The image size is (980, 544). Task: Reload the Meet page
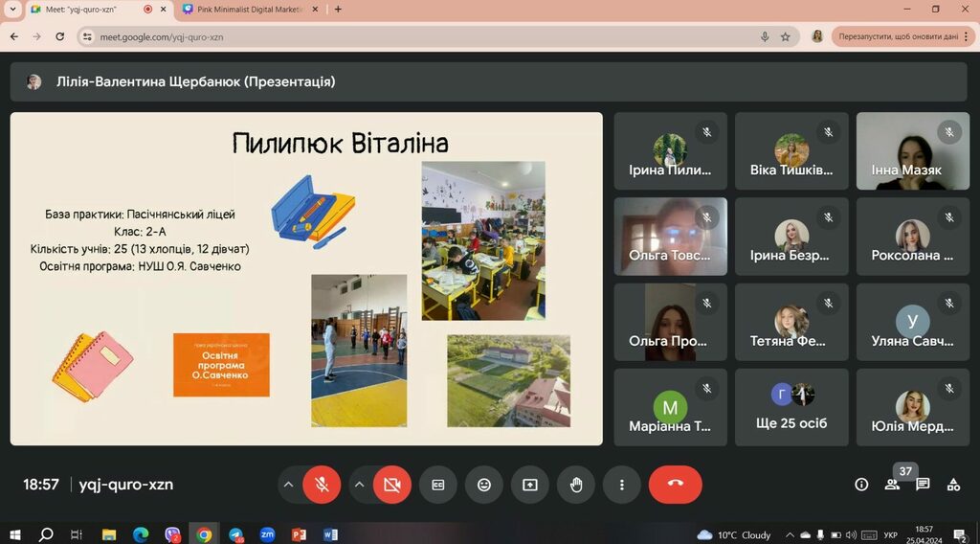click(x=60, y=37)
